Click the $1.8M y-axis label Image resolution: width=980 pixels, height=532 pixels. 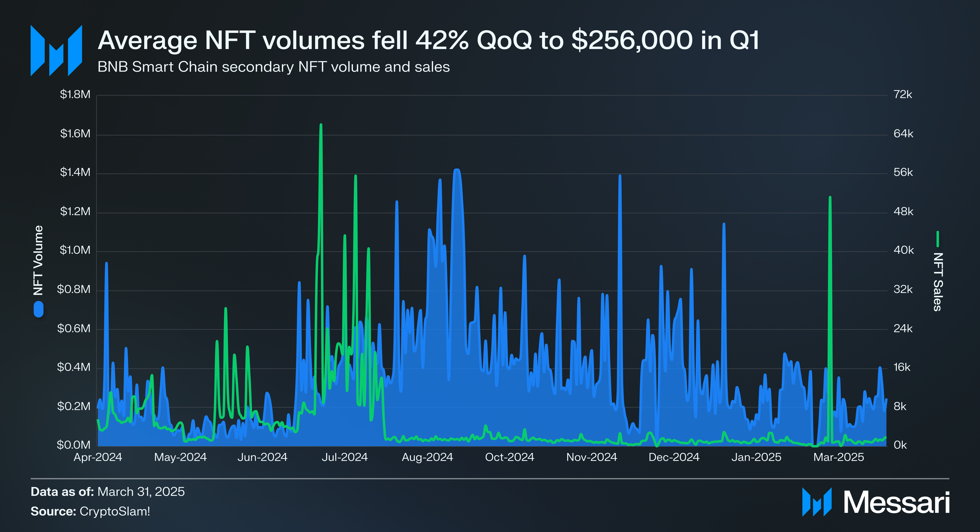coord(75,95)
